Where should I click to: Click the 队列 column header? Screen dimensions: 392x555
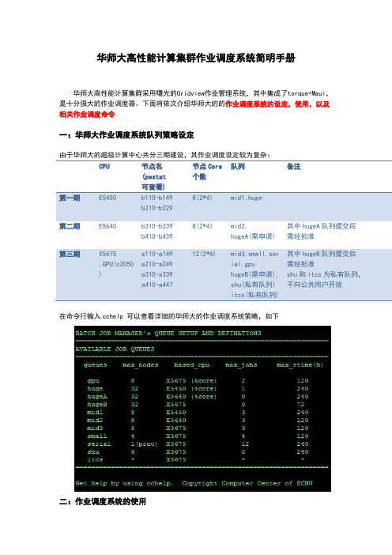coord(238,166)
